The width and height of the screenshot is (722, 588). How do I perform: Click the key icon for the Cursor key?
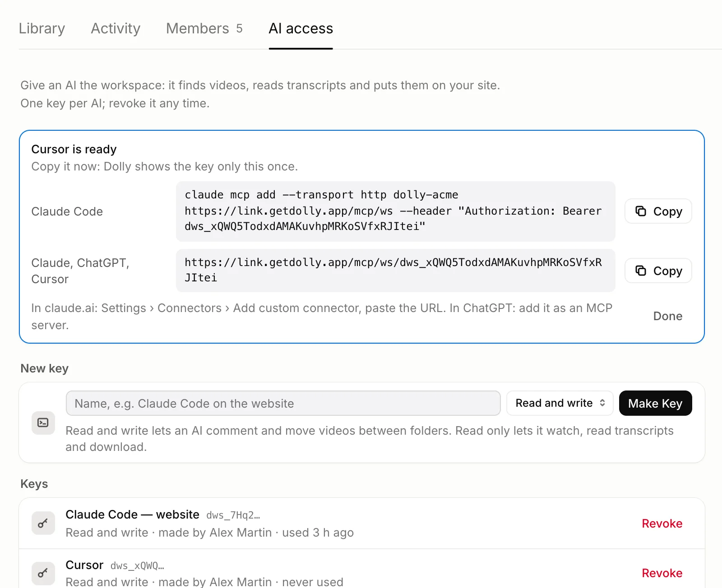coord(43,573)
